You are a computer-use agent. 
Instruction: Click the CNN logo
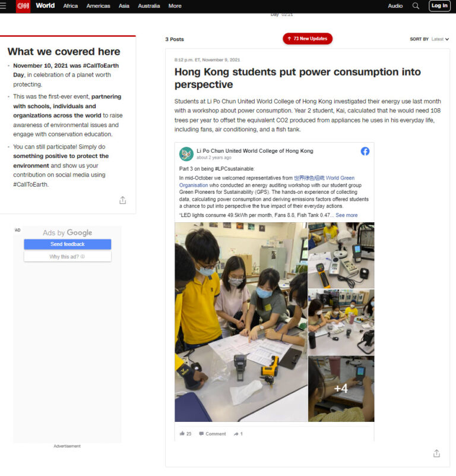[x=23, y=6]
